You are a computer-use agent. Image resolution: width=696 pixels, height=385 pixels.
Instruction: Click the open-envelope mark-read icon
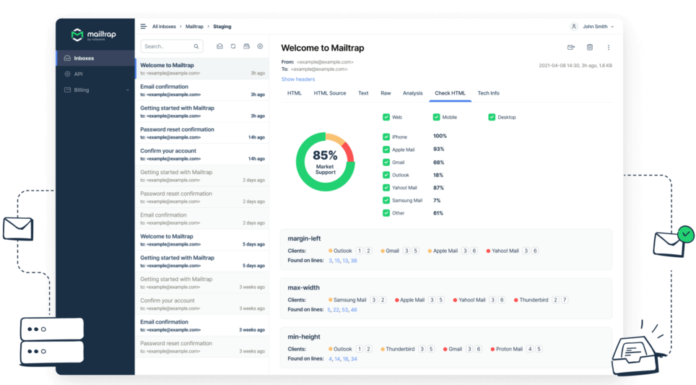click(x=219, y=46)
